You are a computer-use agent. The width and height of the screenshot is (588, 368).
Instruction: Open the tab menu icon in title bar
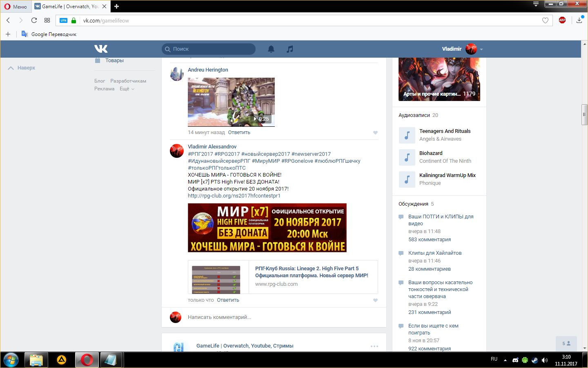tap(536, 4)
